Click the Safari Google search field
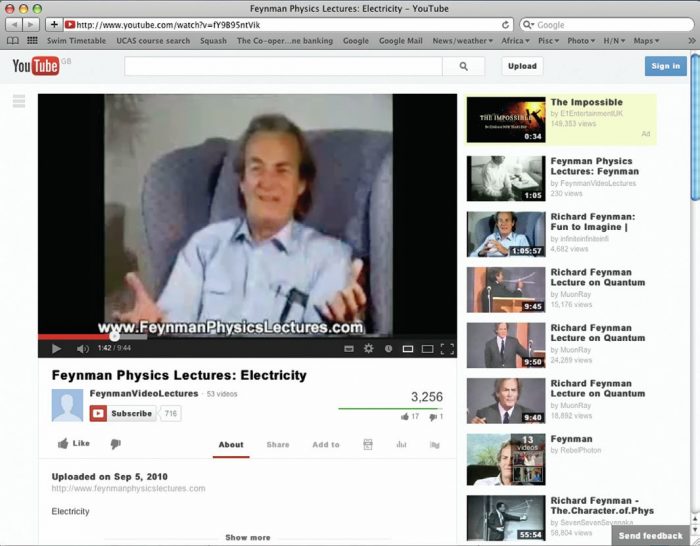Screen dimensions: 700x546 click(606, 25)
